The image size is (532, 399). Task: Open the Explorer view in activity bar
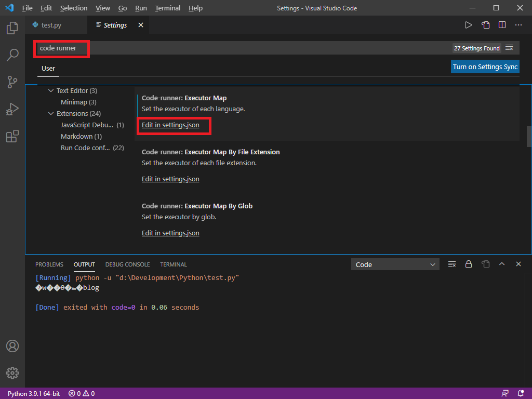[x=12, y=28]
